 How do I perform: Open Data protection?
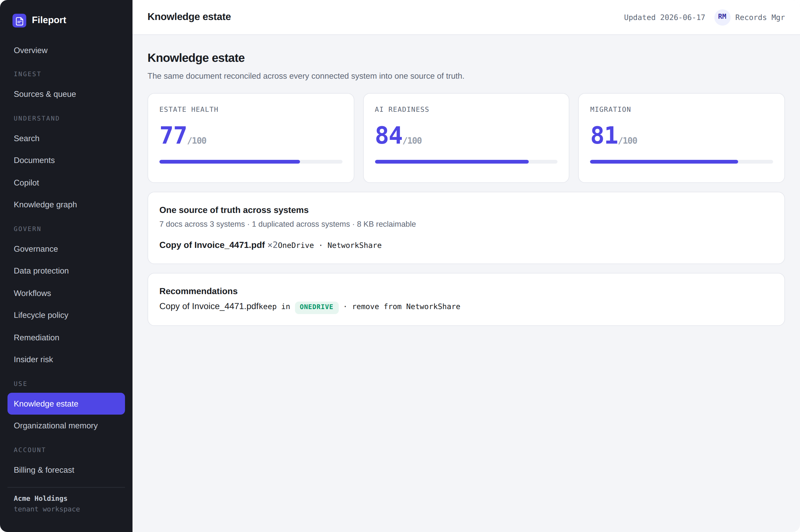coord(66,271)
